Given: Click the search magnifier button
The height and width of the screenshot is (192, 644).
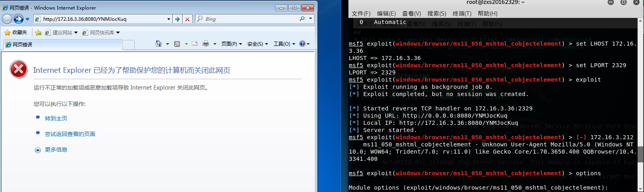Looking at the screenshot, I should click(x=302, y=19).
